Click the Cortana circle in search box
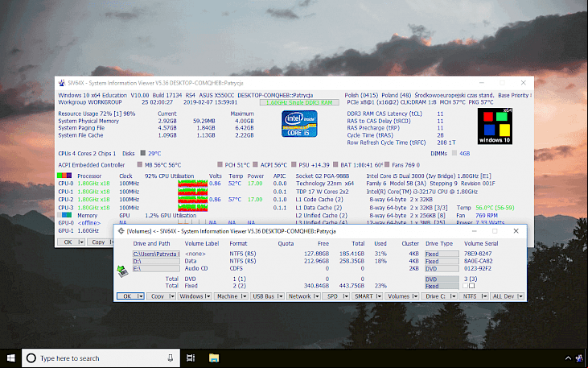Screen dimensions: 588x368 coord(31,358)
